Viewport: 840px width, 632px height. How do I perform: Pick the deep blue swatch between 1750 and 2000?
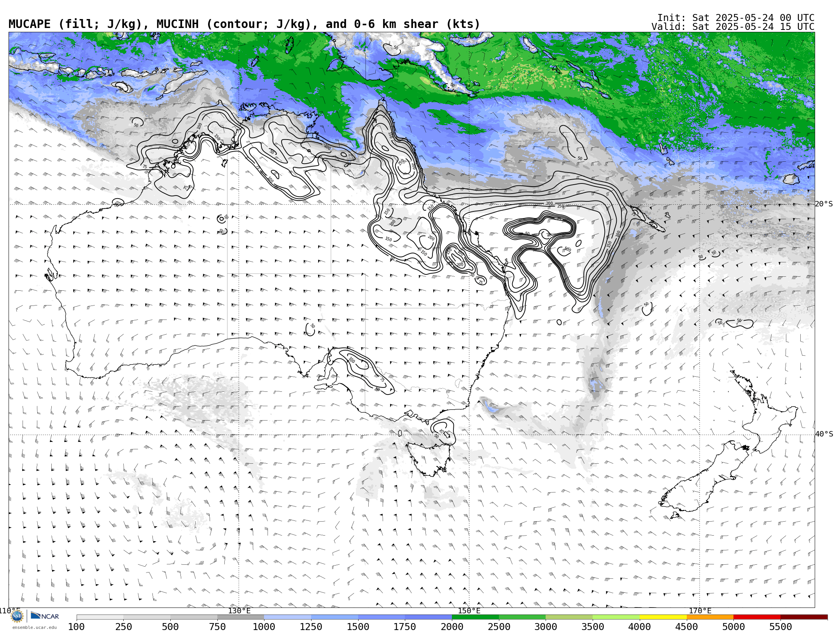pyautogui.click(x=428, y=617)
